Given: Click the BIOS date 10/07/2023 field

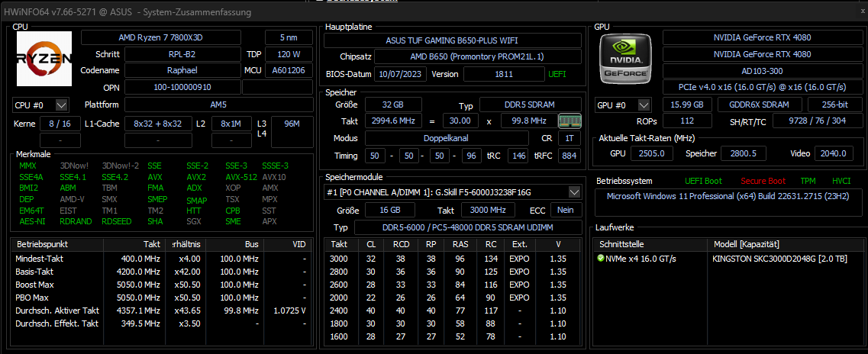Looking at the screenshot, I should coord(400,73).
